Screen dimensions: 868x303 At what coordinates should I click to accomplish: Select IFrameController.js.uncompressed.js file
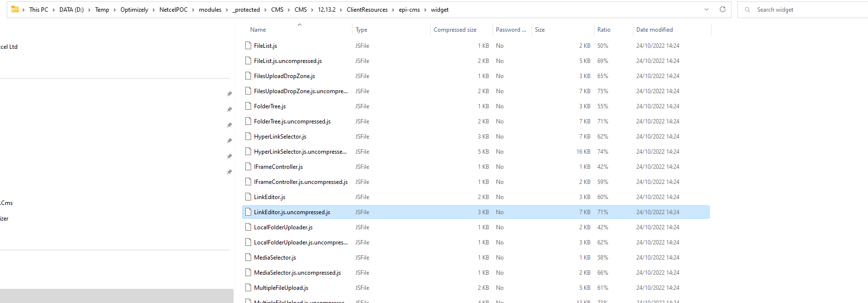click(x=300, y=182)
